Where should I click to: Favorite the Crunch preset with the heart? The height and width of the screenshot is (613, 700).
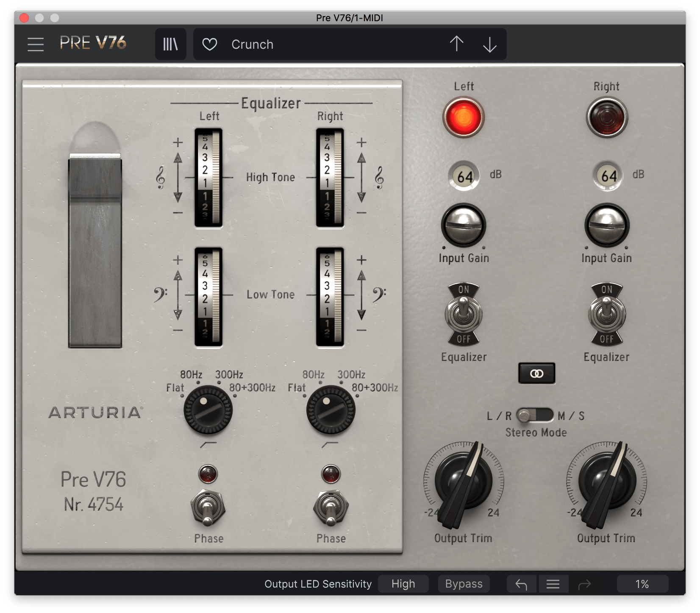point(209,44)
